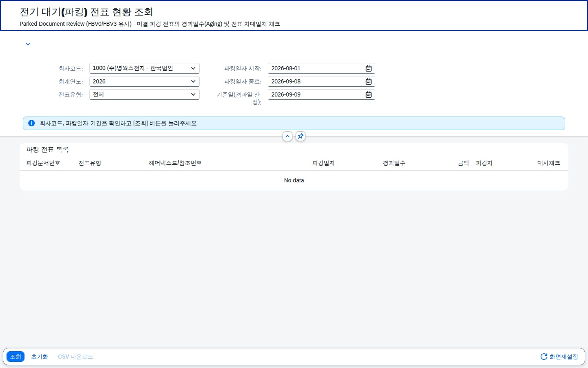Click the page title 전기 대기(파킹) 전표 현황 조회

[86, 12]
